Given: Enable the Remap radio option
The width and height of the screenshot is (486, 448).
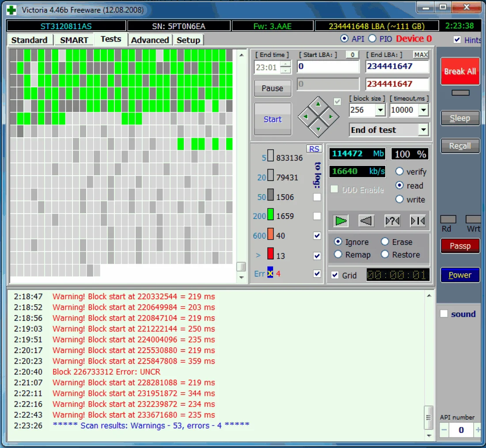Looking at the screenshot, I should [338, 255].
